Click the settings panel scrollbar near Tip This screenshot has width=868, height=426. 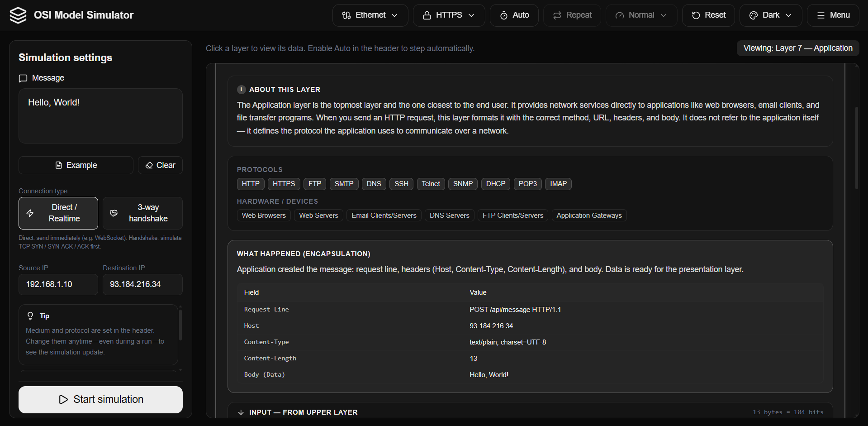[x=180, y=325]
